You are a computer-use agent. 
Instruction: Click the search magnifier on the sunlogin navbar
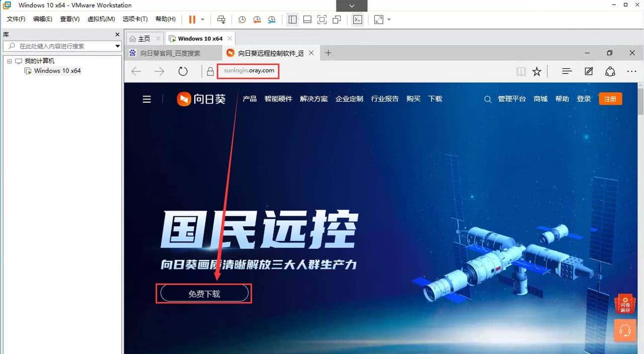click(487, 99)
